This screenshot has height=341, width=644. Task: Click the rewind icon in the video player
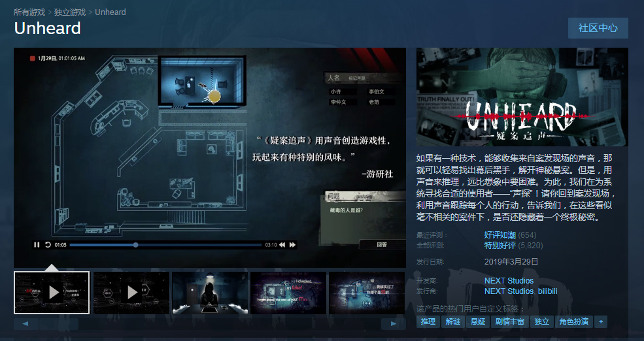coord(282,244)
